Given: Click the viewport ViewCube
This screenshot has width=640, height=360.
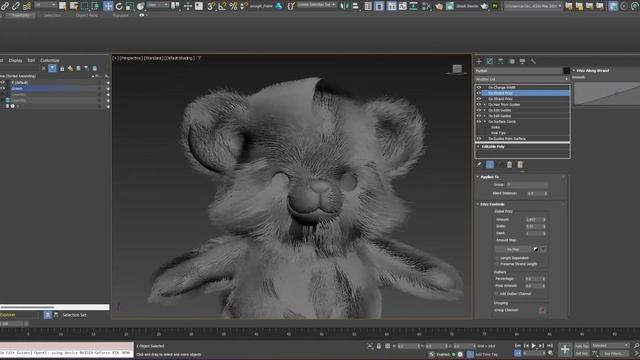Looking at the screenshot, I should coord(457,69).
